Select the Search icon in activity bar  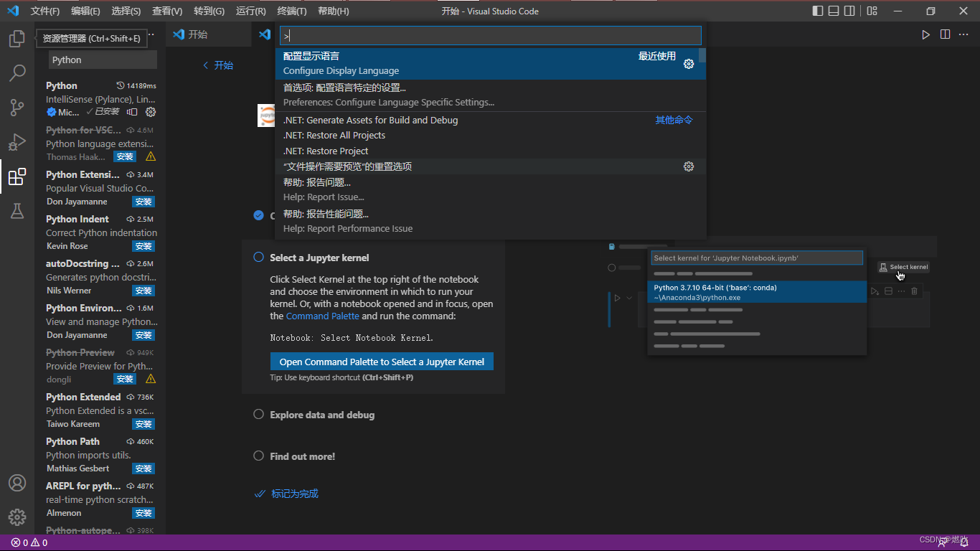pos(17,72)
